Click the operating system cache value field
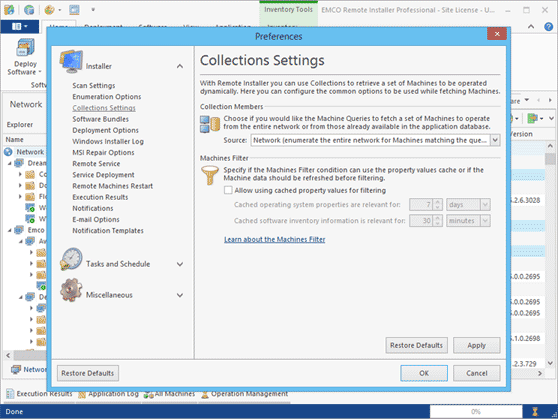The height and width of the screenshot is (419, 558). (x=421, y=205)
